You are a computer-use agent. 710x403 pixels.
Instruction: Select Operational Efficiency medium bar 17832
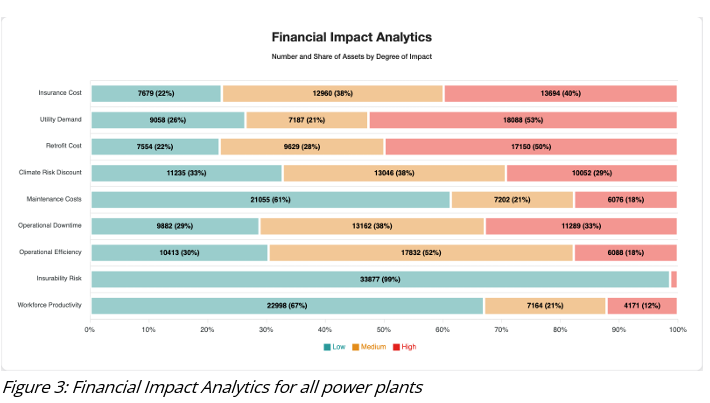(421, 252)
